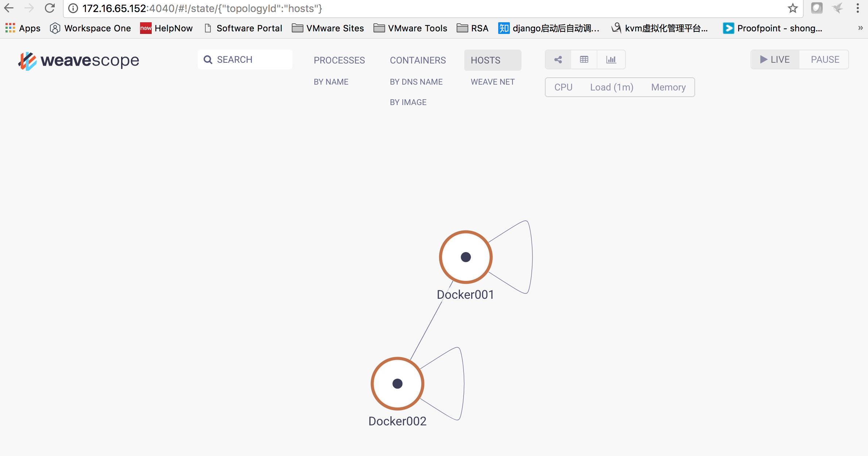Switch to the Containers topology
868x456 pixels.
click(418, 60)
